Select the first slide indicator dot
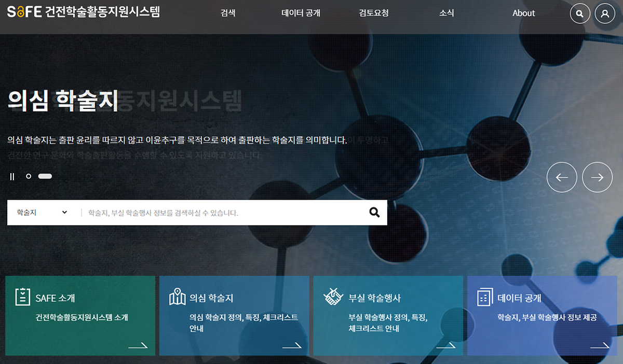The image size is (623, 364). click(x=29, y=176)
